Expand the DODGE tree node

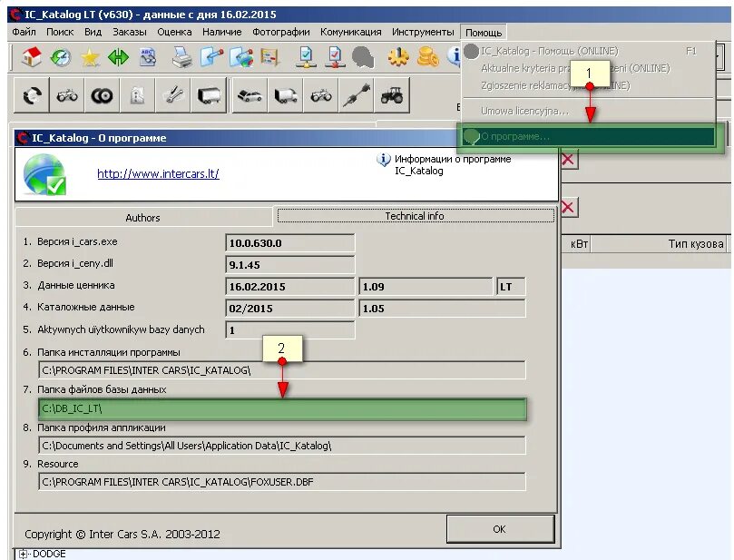click(22, 554)
